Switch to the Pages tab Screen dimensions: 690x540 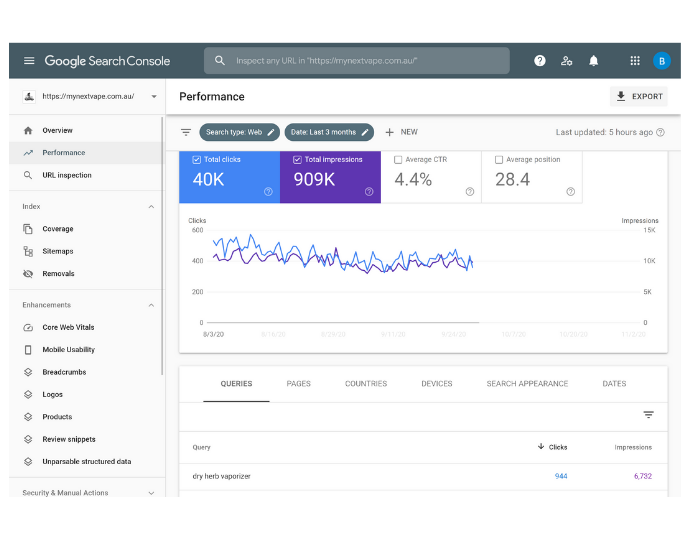click(298, 384)
